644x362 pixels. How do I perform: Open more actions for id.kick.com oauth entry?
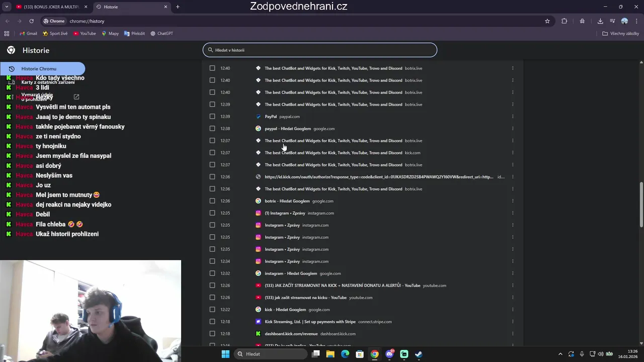(513, 177)
